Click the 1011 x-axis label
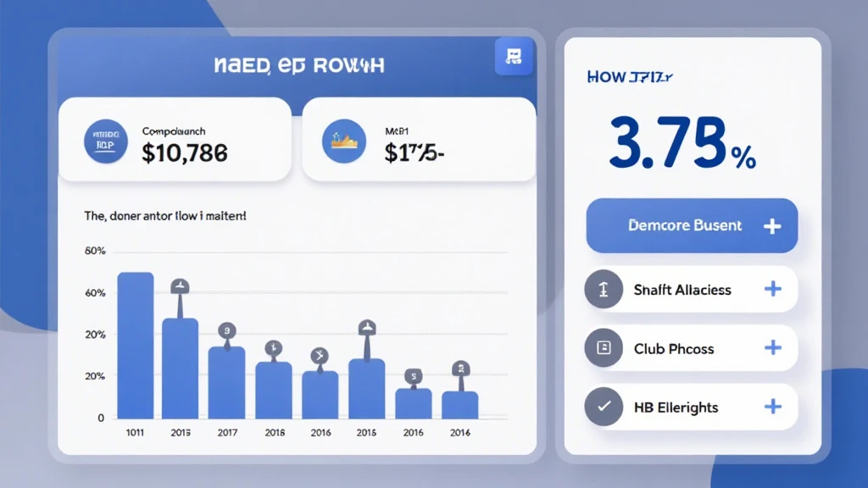868x488 pixels. 135,433
